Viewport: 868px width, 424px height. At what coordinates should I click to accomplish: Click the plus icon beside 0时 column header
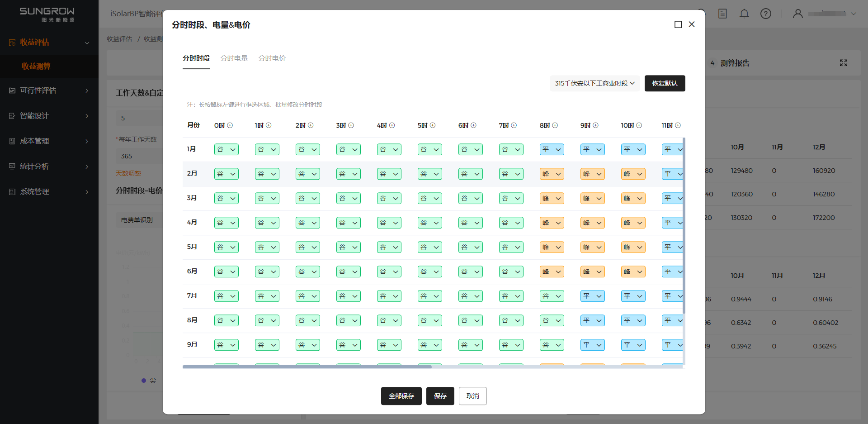[x=230, y=125]
